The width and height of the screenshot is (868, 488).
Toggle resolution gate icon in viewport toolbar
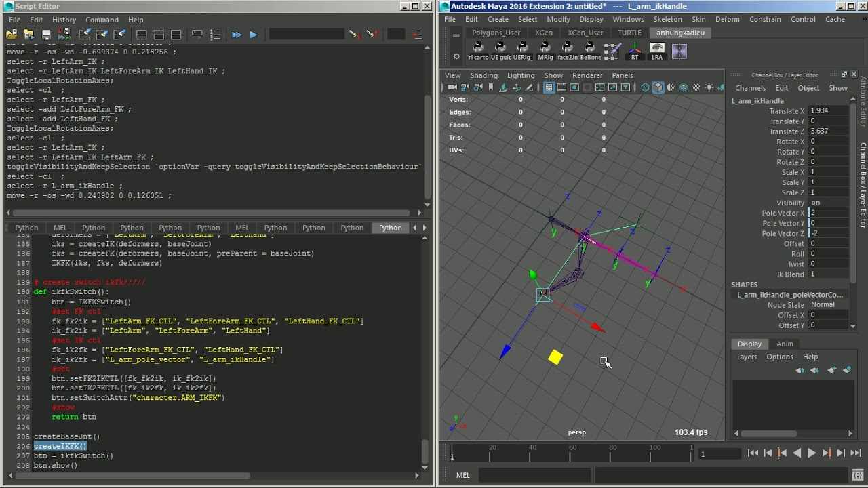[x=574, y=87]
